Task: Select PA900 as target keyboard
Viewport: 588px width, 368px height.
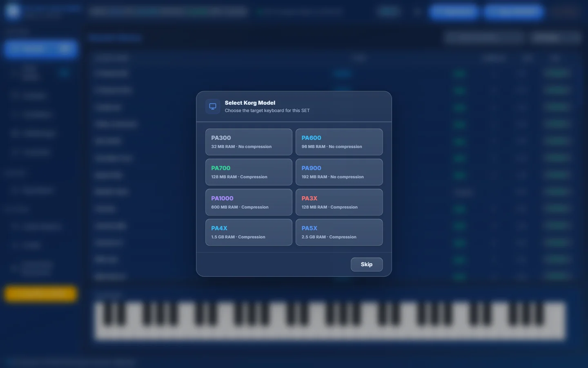Action: 339,172
